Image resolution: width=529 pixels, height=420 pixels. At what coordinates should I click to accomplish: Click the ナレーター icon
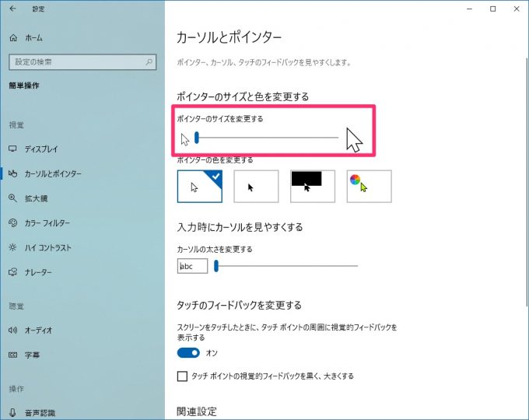point(12,272)
